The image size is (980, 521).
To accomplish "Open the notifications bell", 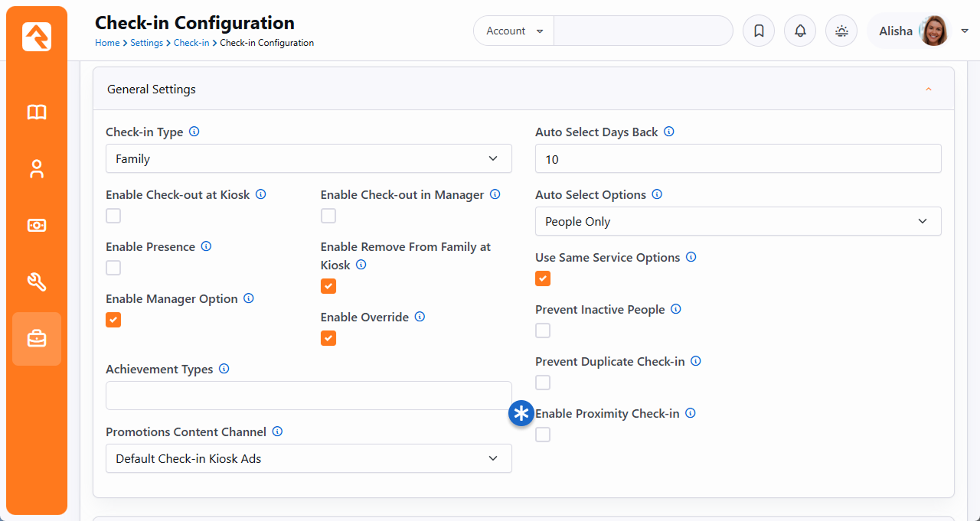I will [800, 31].
